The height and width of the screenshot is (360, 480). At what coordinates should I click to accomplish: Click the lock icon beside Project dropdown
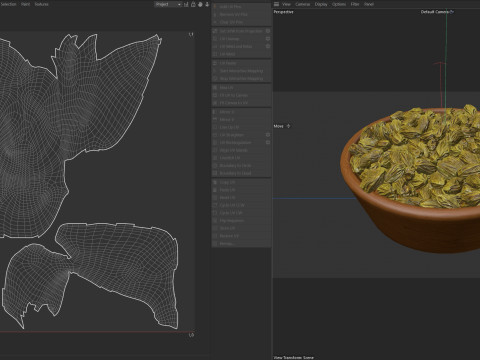[193, 4]
